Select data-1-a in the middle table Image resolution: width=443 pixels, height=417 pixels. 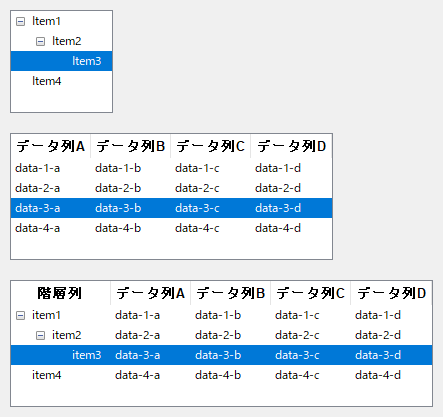[38, 168]
